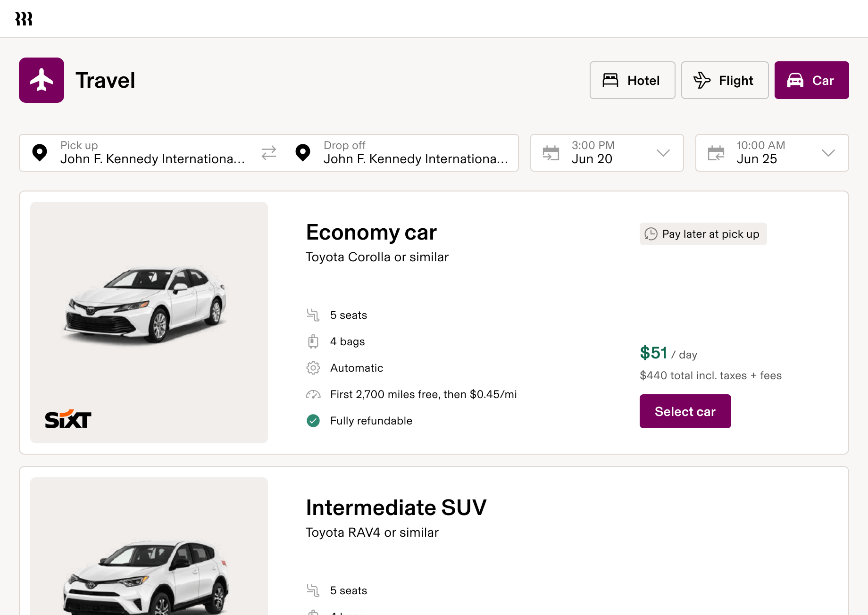Switch to the Car rental view
Image resolution: width=868 pixels, height=615 pixels.
811,80
